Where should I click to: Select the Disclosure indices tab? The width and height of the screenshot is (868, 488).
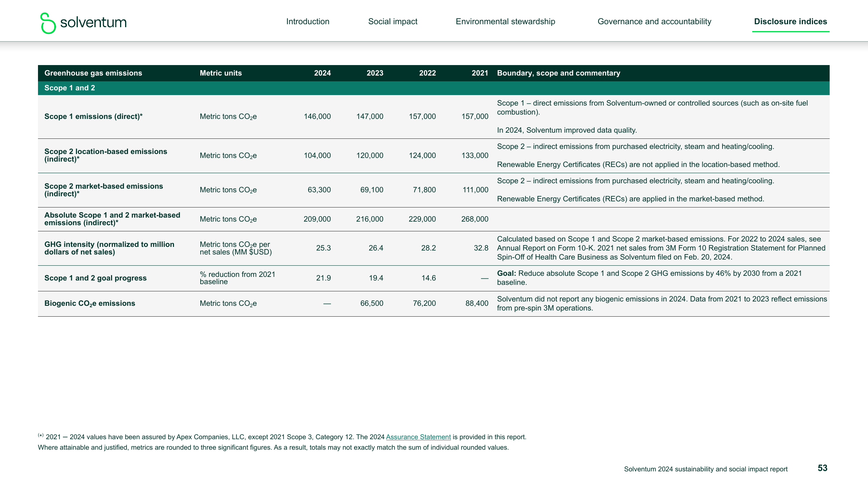point(791,22)
